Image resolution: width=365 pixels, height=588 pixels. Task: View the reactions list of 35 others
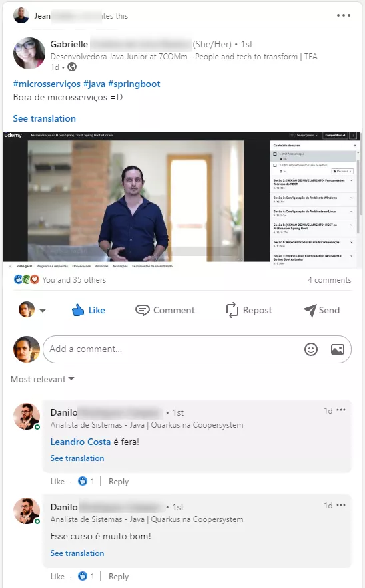(x=74, y=280)
